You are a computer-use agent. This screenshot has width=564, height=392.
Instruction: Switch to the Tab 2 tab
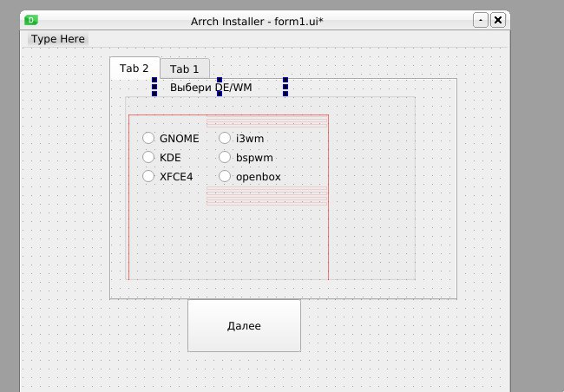click(x=134, y=68)
